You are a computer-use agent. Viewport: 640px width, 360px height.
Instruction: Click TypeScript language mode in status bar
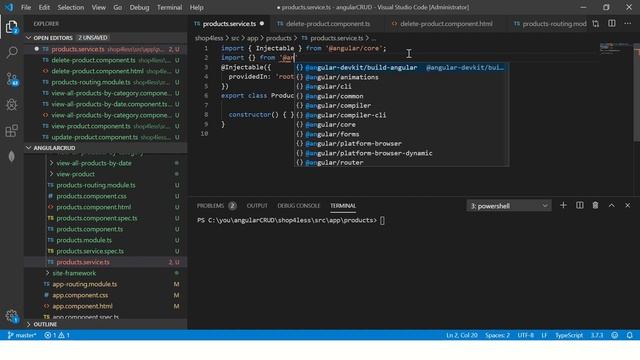[569, 335]
